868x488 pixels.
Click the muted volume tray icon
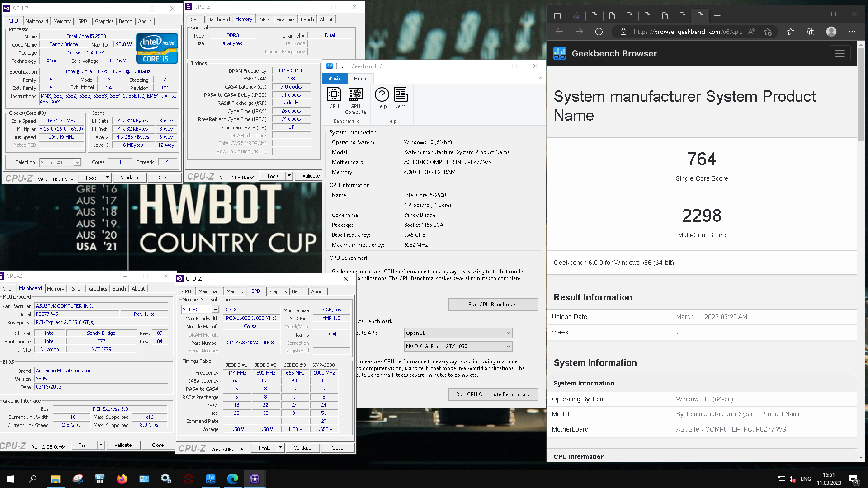tap(792, 479)
